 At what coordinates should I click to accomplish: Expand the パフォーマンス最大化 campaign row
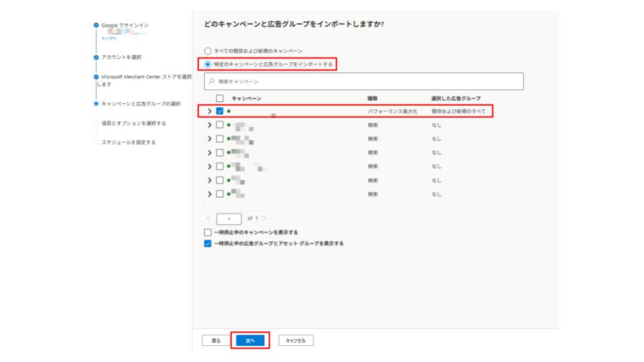coord(210,111)
